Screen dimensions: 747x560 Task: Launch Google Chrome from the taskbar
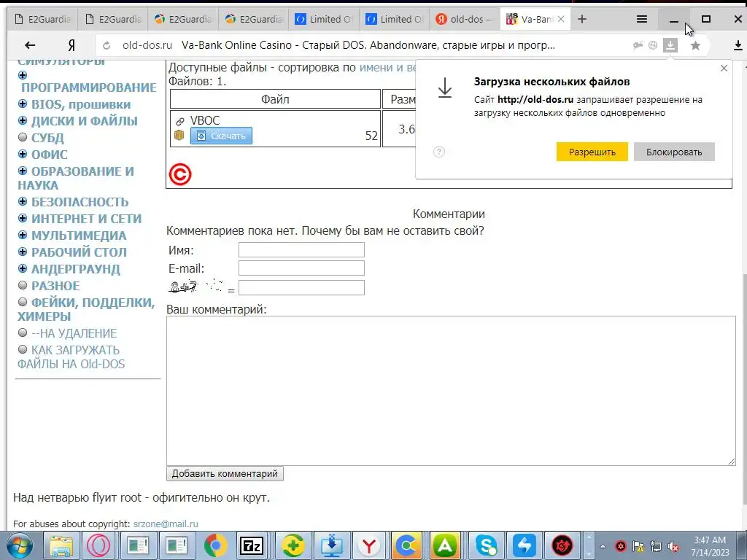215,545
